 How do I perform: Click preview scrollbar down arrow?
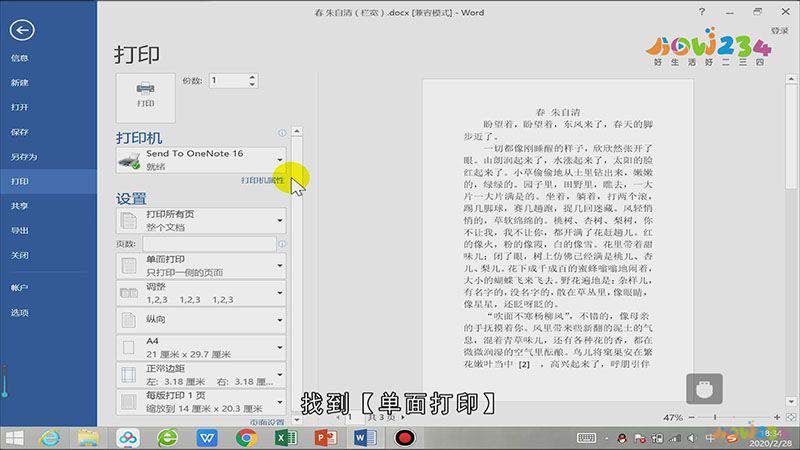coord(791,402)
